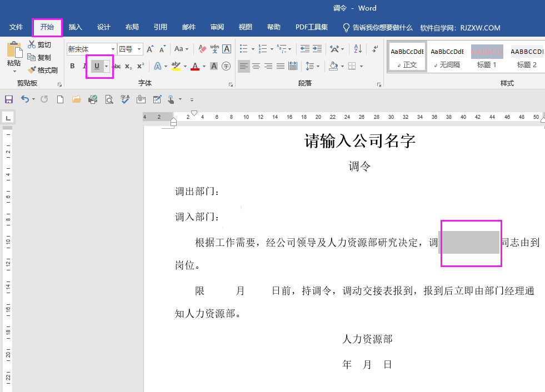Center-align the paragraph text

pos(256,67)
